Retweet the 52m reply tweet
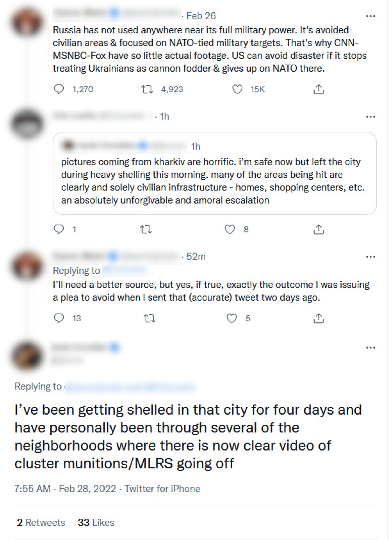This screenshot has width=392, height=540. (150, 318)
